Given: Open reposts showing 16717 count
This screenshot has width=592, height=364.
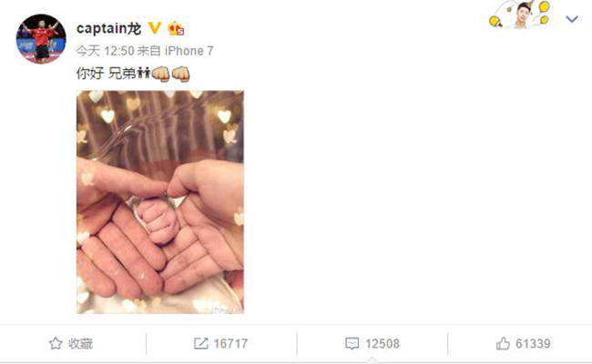Looking at the screenshot, I should [x=221, y=343].
